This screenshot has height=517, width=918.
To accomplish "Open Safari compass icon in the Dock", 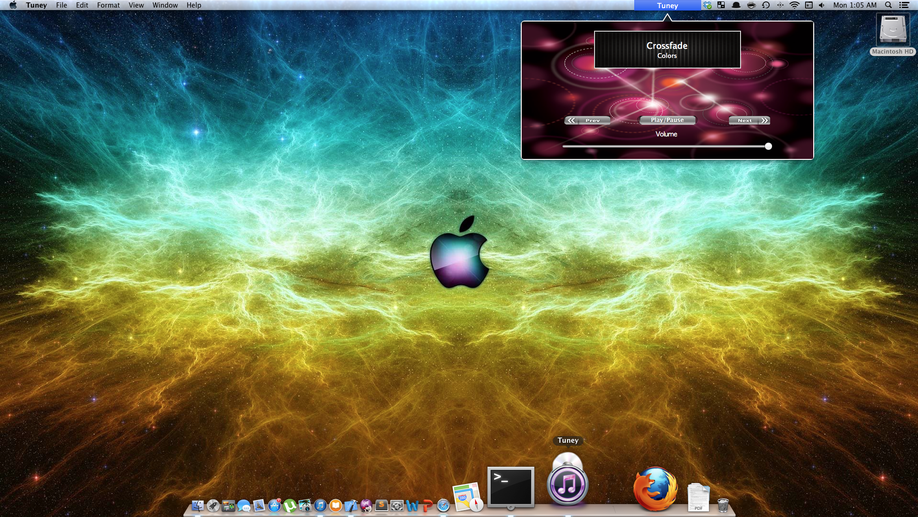I will pos(443,505).
